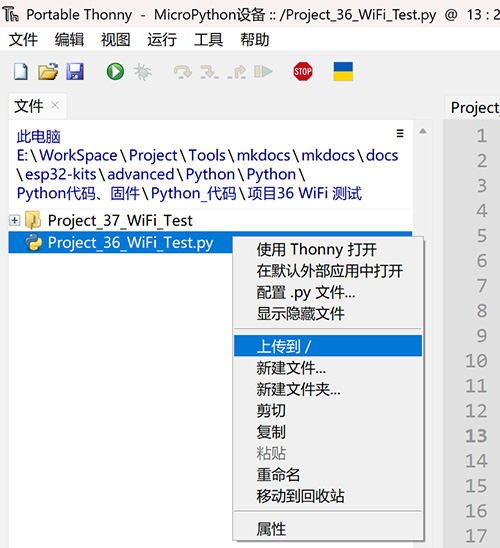
Task: Start debugging with the bug icon
Action: click(x=143, y=72)
